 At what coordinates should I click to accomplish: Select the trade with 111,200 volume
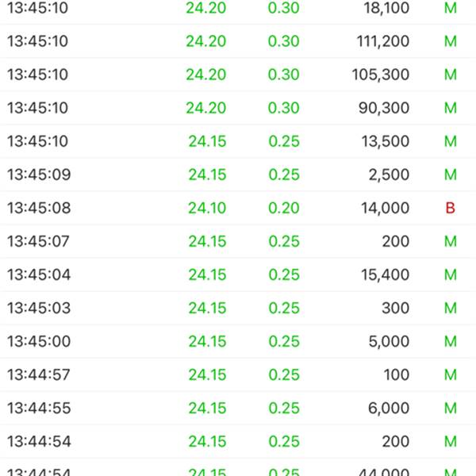(238, 41)
